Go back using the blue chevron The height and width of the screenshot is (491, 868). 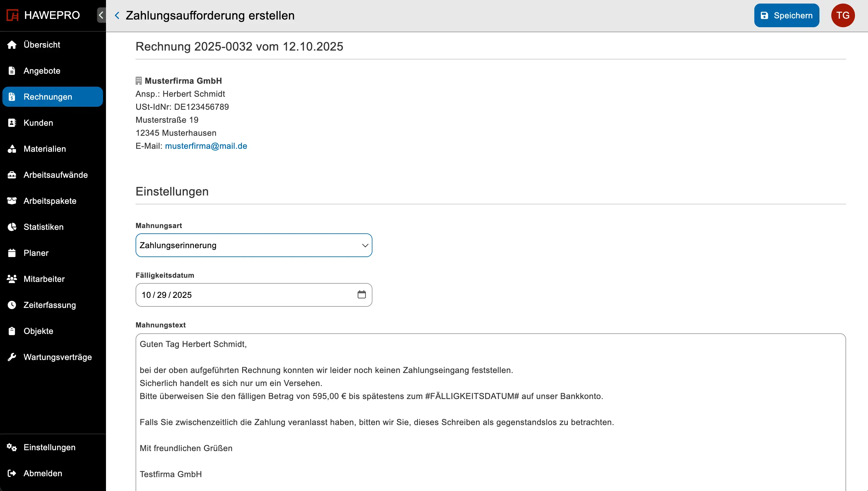click(117, 15)
